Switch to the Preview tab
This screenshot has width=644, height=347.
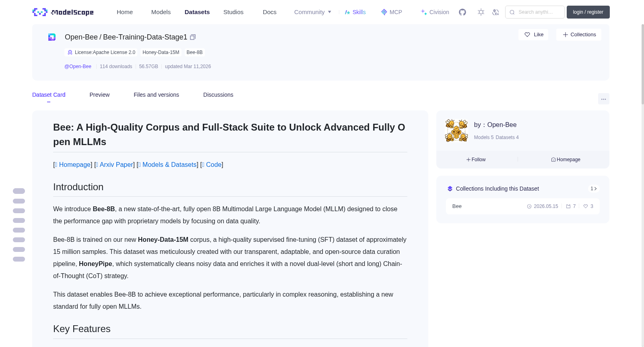tap(99, 95)
